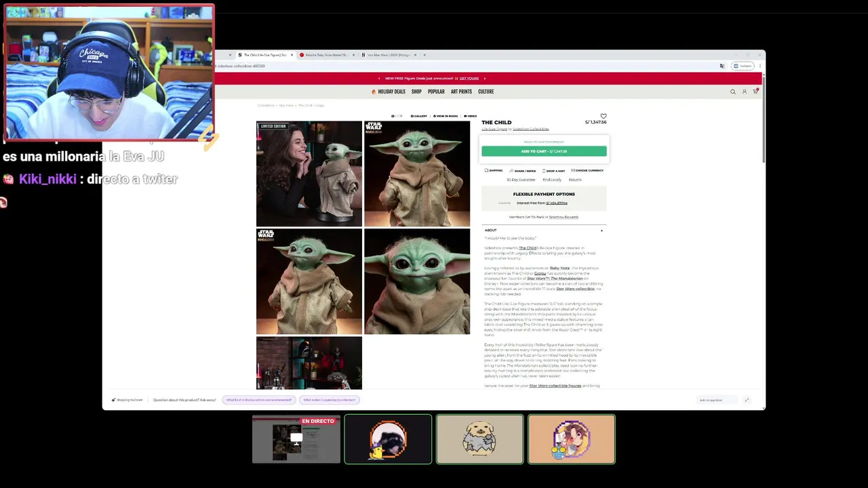This screenshot has height=488, width=868.
Task: Click the browser translate page icon
Action: [722, 66]
